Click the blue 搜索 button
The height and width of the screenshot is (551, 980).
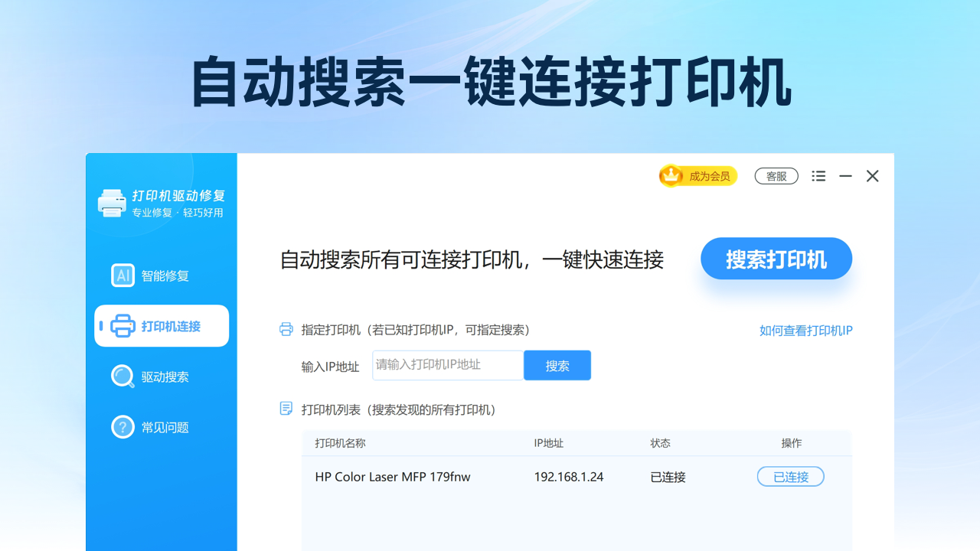(557, 366)
